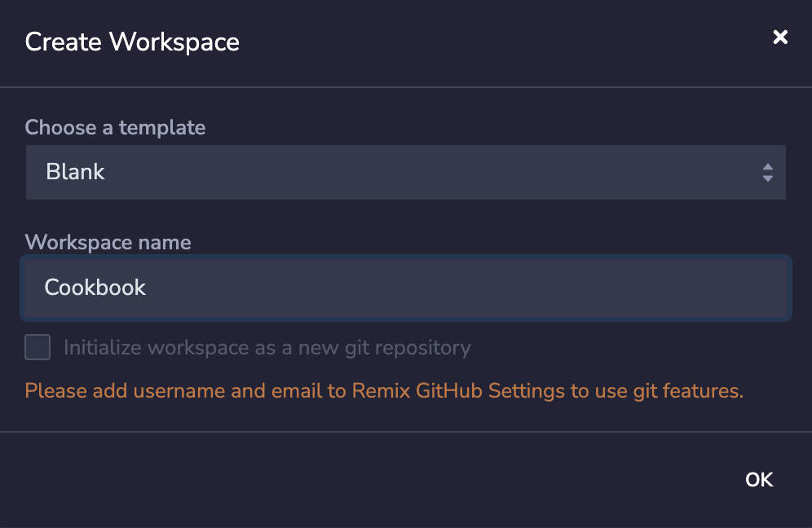Screen dimensions: 812x528
Task: Click the Create Workspace dialog title
Action: [132, 42]
